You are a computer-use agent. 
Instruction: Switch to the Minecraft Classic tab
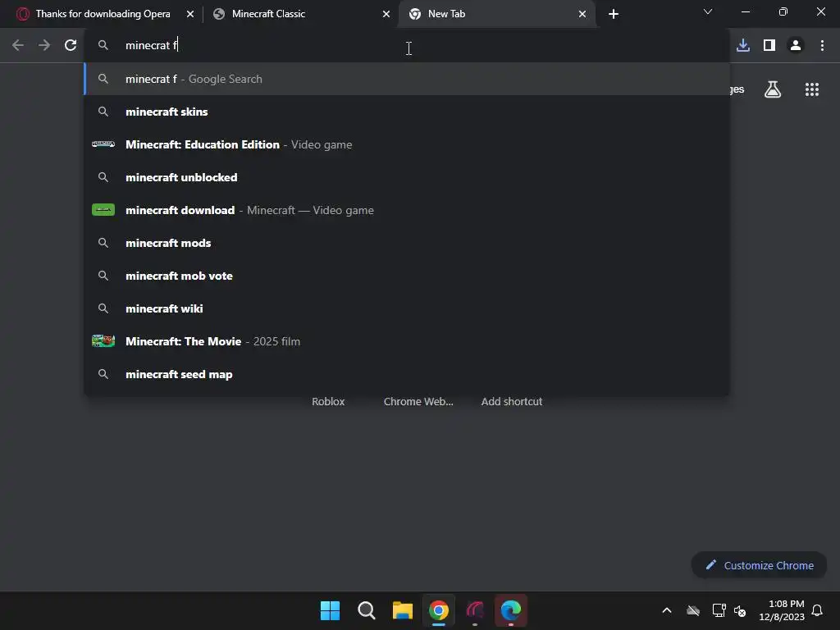click(300, 14)
